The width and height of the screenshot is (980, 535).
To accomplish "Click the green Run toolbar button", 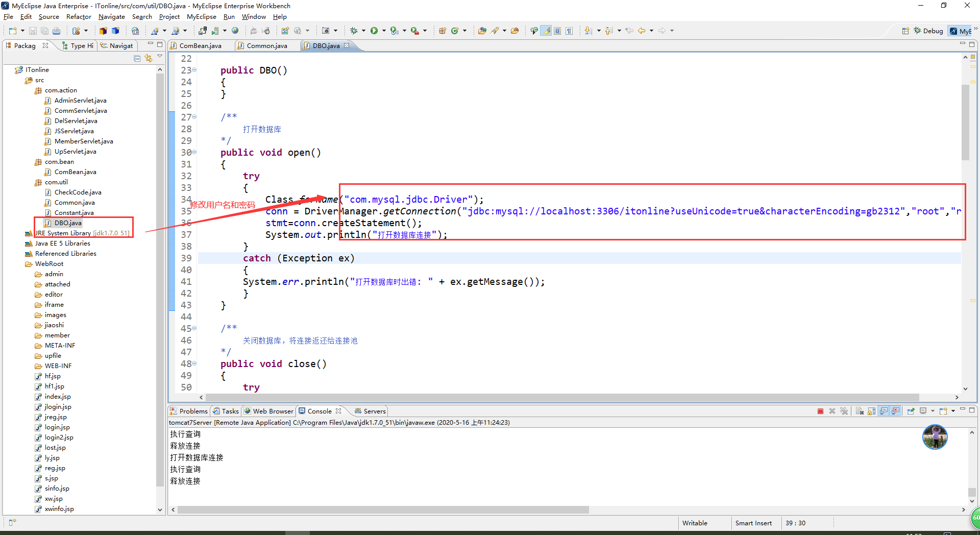I will (x=374, y=31).
